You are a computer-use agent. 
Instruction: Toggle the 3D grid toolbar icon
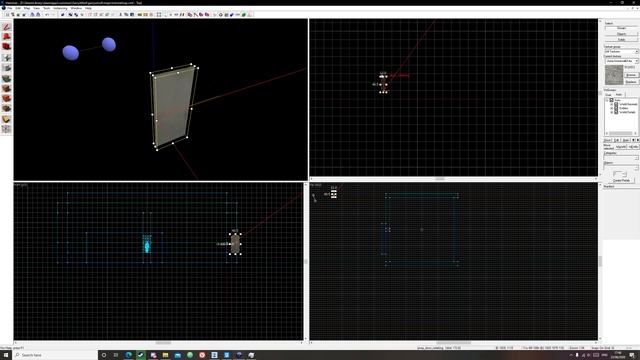coord(13,15)
